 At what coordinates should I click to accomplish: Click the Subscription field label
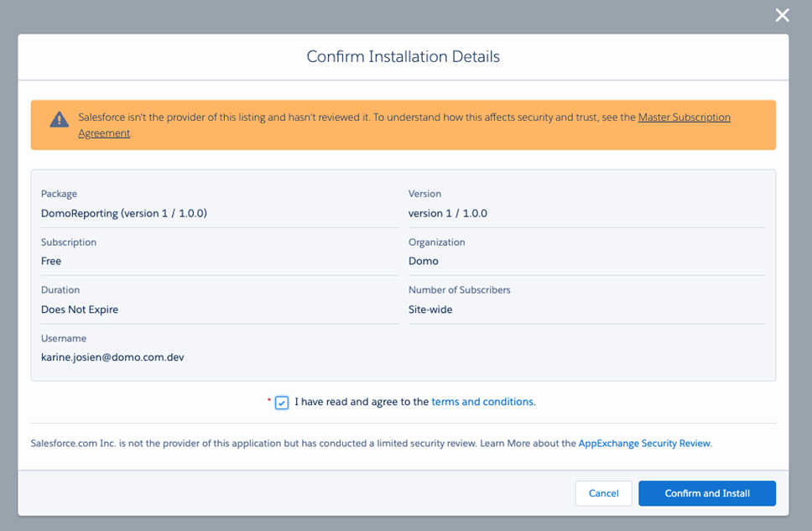68,242
